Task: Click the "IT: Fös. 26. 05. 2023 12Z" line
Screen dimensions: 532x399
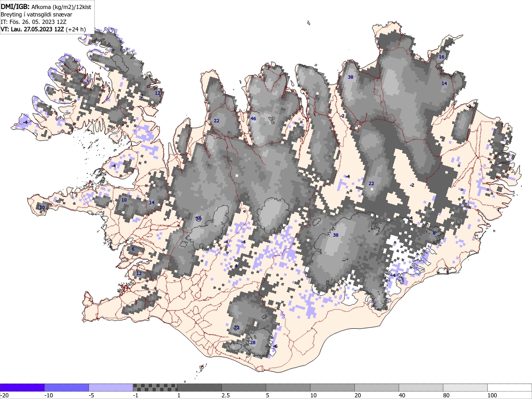Action: pos(34,22)
